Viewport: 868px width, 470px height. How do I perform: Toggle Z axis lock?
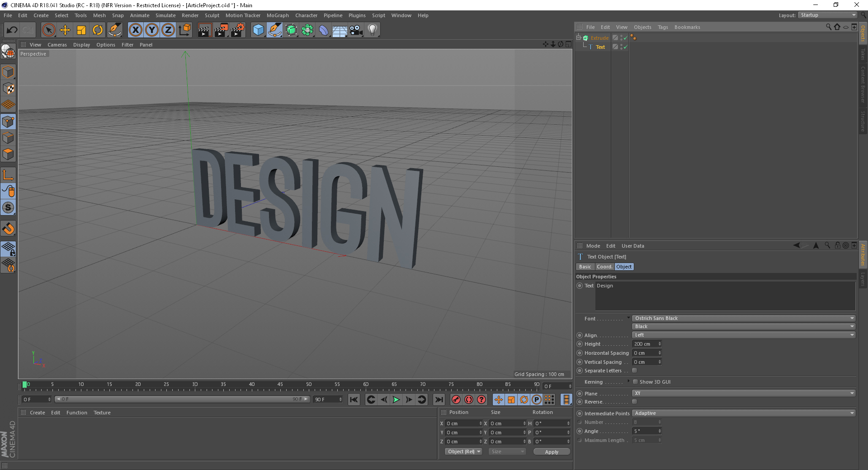click(168, 30)
